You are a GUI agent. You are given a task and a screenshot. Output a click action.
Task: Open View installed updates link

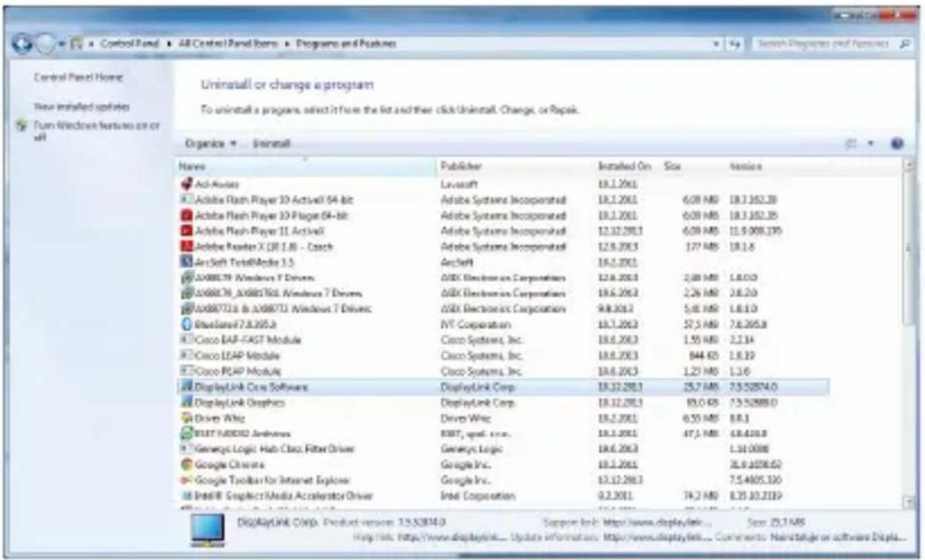[x=82, y=107]
